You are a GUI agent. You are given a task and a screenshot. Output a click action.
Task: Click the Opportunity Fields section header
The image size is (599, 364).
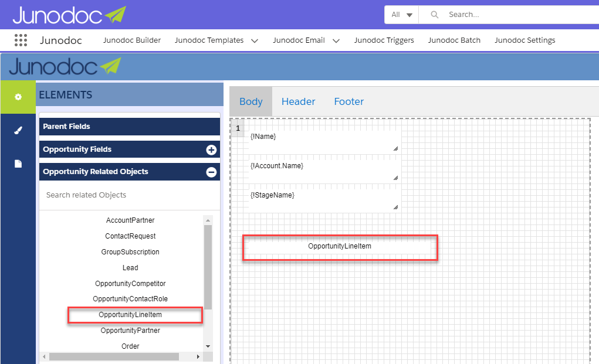point(130,149)
